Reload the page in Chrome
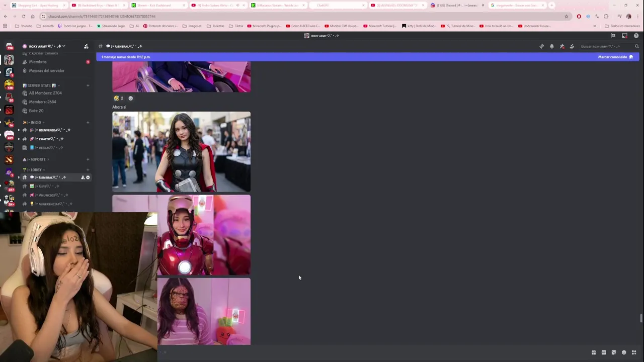Screen dimensions: 644x362 [x=23, y=16]
